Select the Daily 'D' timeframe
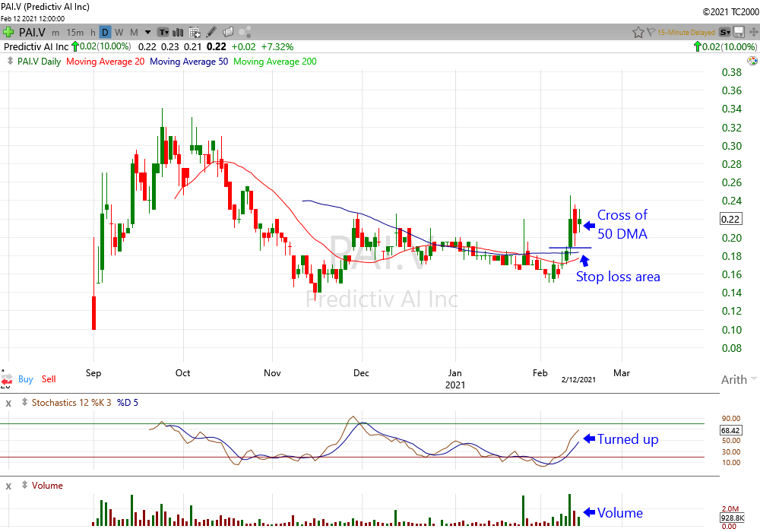The width and height of the screenshot is (760, 532). point(105,33)
